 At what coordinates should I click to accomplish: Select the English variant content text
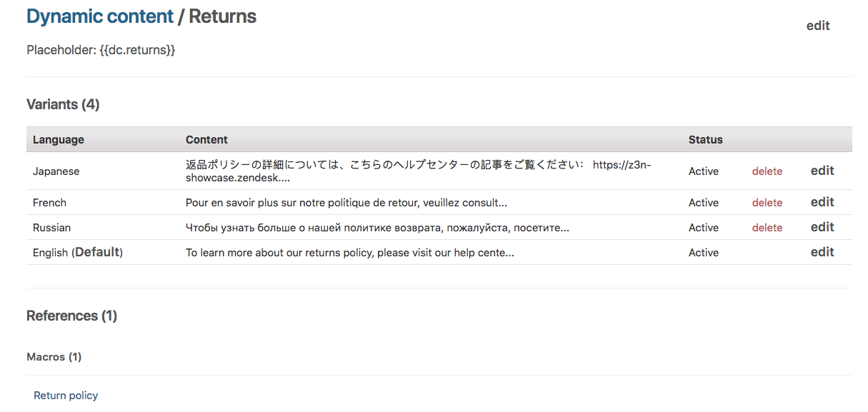point(349,253)
